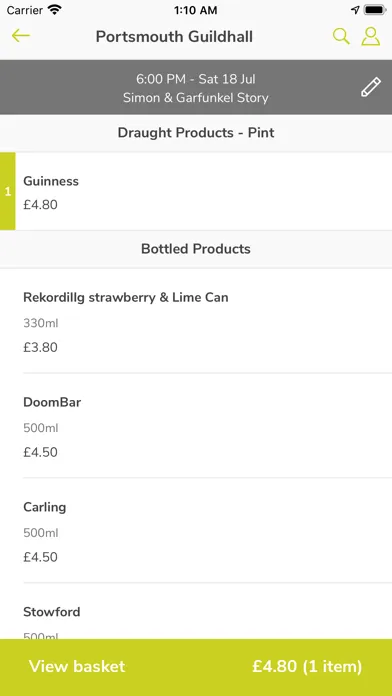Tap the Draught Products - Pint section header
The image size is (392, 696).
tap(196, 133)
